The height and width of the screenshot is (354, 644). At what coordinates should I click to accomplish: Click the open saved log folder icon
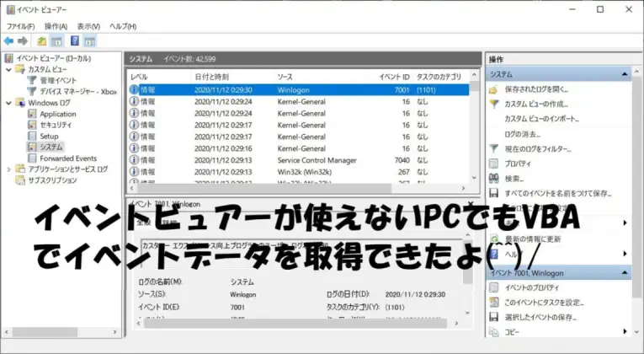point(494,88)
